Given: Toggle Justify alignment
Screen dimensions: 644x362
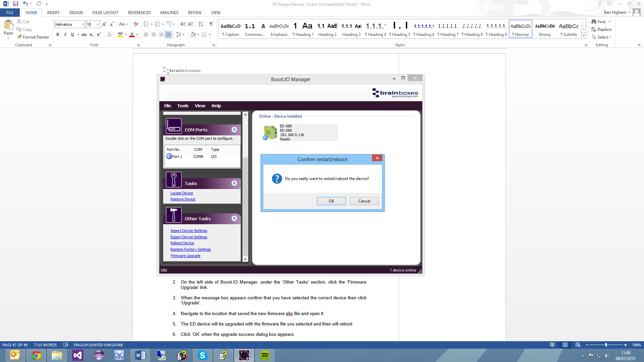Looking at the screenshot, I should (x=168, y=35).
